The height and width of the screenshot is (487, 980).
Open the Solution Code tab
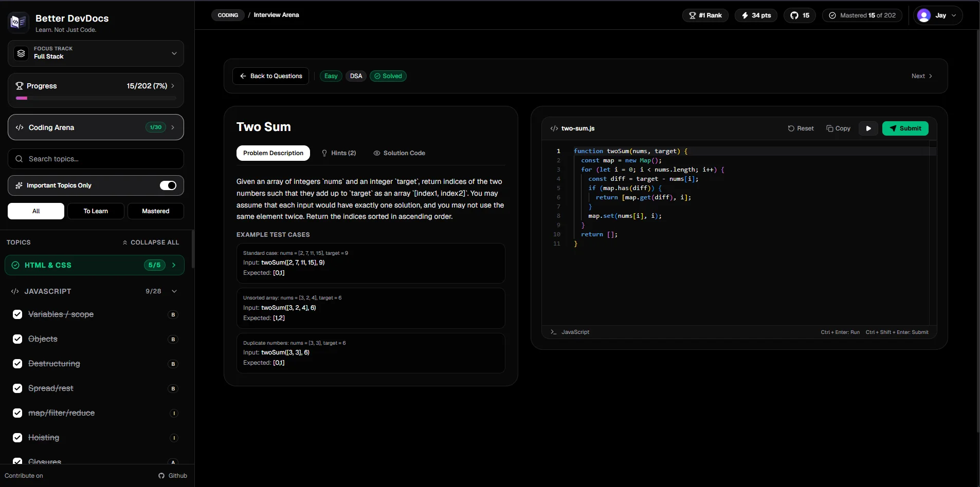pyautogui.click(x=399, y=153)
